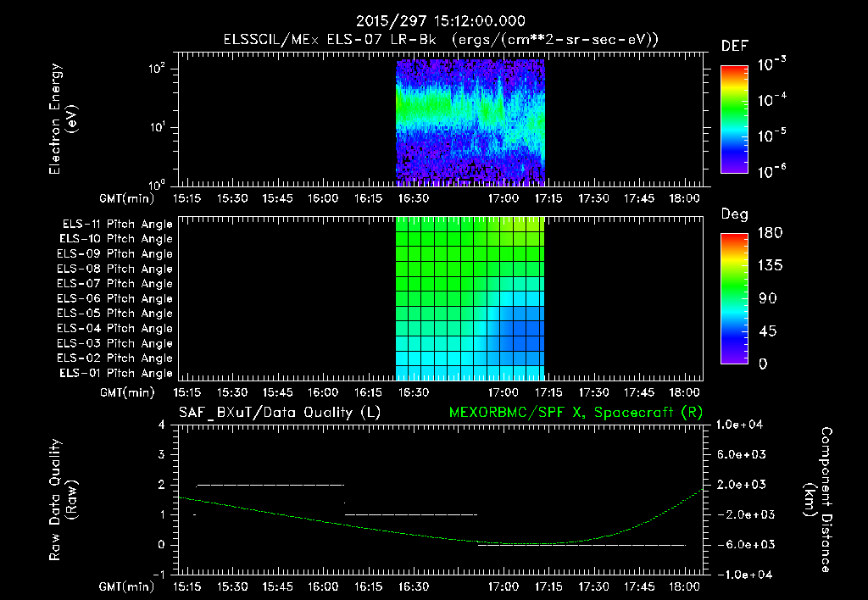
Task: Select the ELS-01 Pitch Angle row label
Action: coord(116,374)
